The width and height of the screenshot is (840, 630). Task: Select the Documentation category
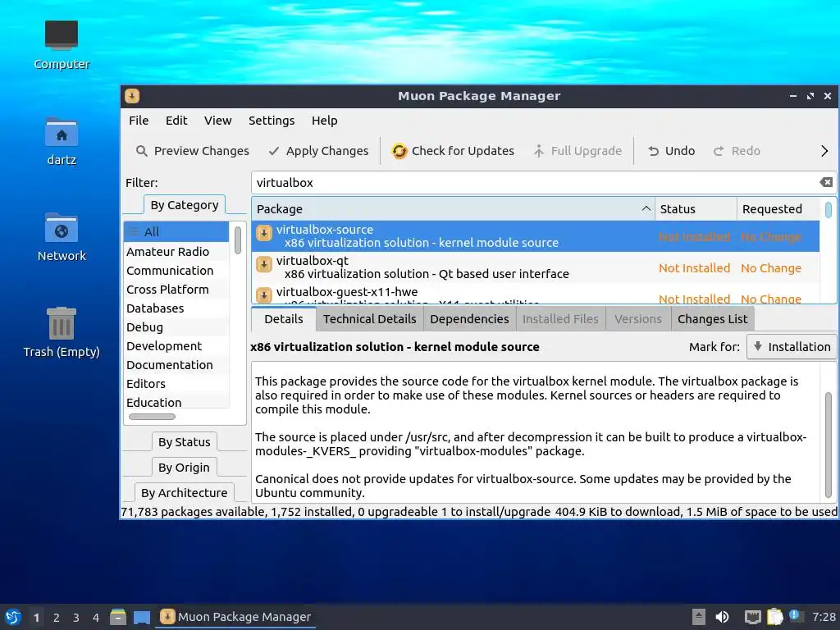coord(177,364)
